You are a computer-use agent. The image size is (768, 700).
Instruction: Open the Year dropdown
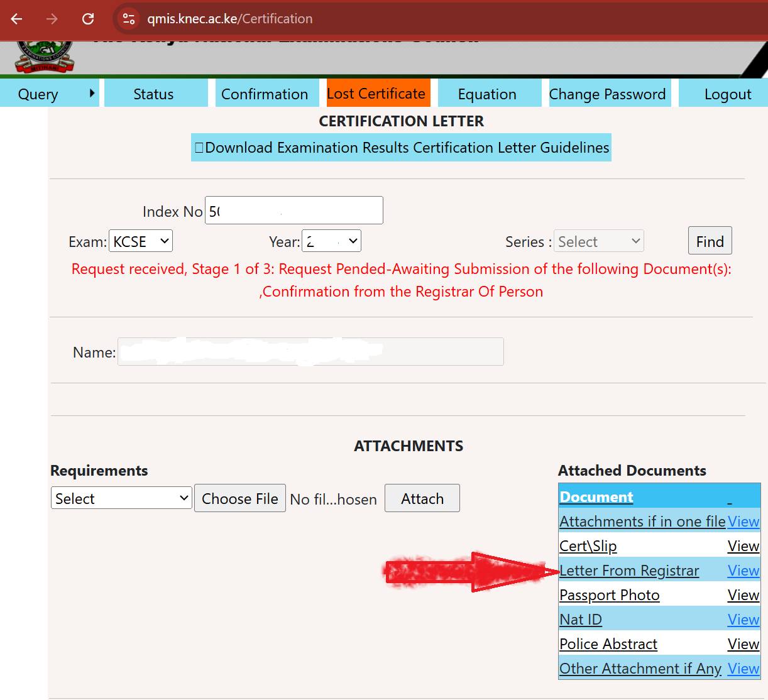point(331,241)
